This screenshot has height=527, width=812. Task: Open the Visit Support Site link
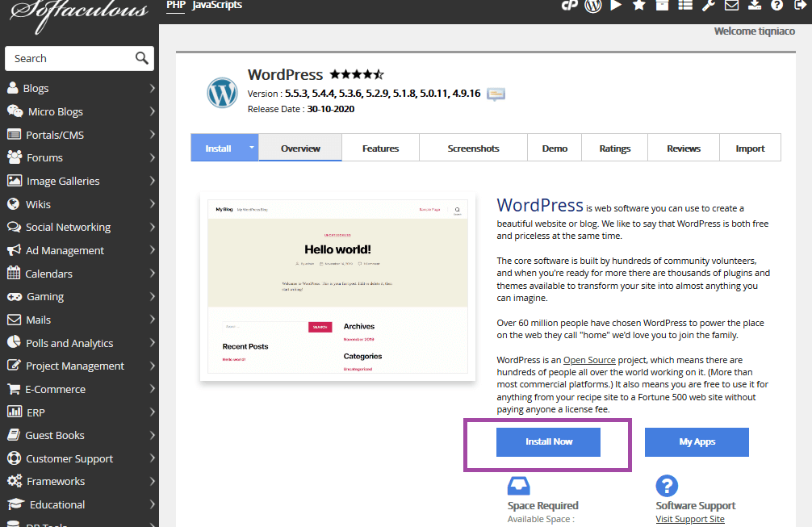point(690,519)
